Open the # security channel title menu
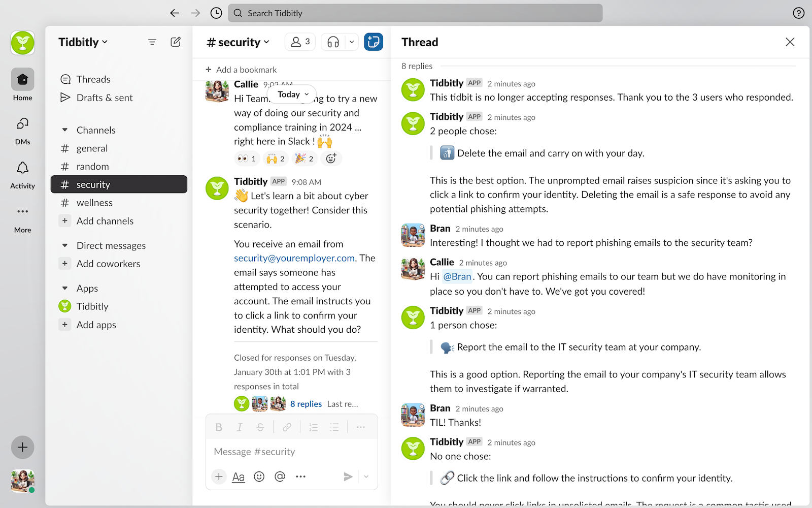The width and height of the screenshot is (812, 508). [238, 42]
